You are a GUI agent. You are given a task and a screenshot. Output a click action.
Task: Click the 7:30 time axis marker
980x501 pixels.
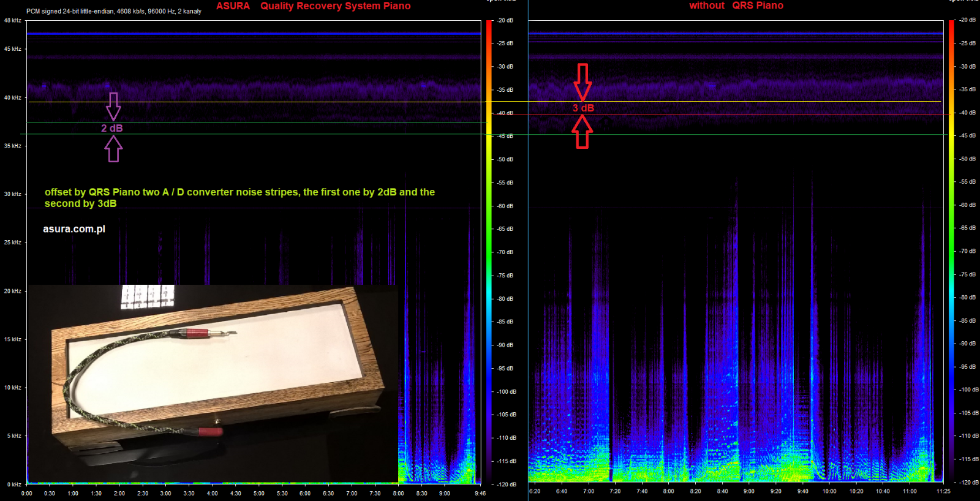point(375,493)
